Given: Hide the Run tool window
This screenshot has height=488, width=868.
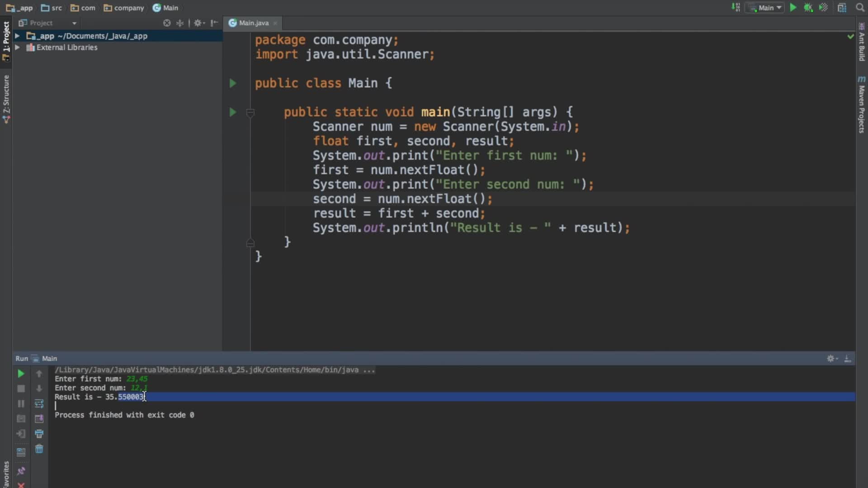Looking at the screenshot, I should coord(848,358).
